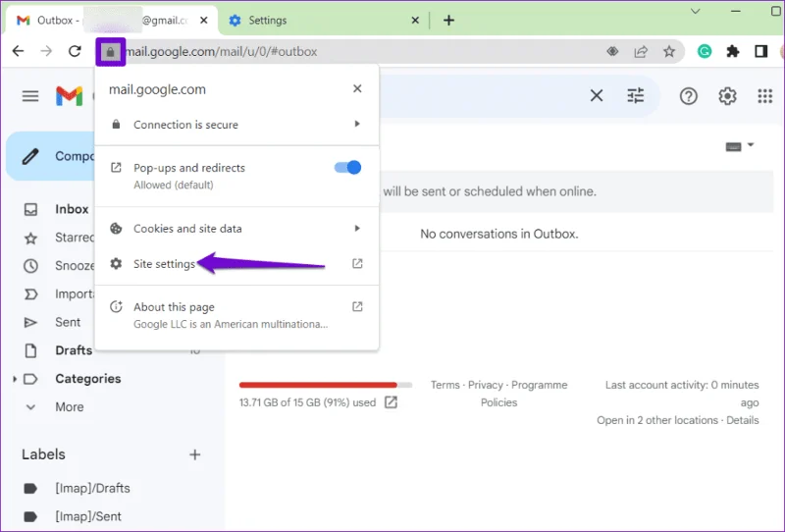This screenshot has width=785, height=532.
Task: Reload the page with refresh icon
Action: pyautogui.click(x=75, y=51)
